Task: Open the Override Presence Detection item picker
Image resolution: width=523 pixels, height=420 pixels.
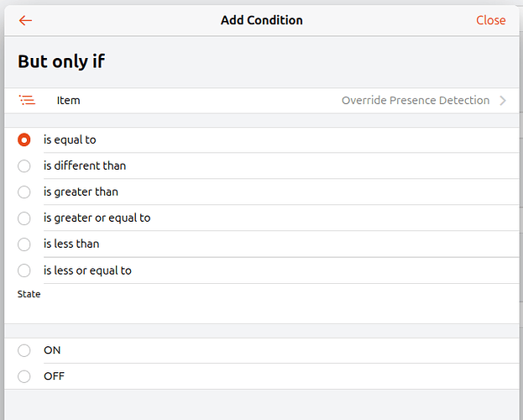Action: tap(415, 101)
